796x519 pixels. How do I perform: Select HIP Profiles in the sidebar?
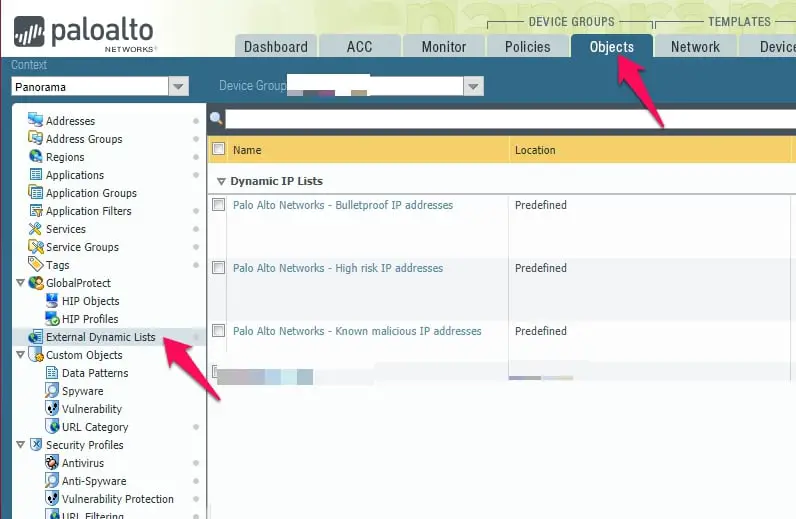90,319
